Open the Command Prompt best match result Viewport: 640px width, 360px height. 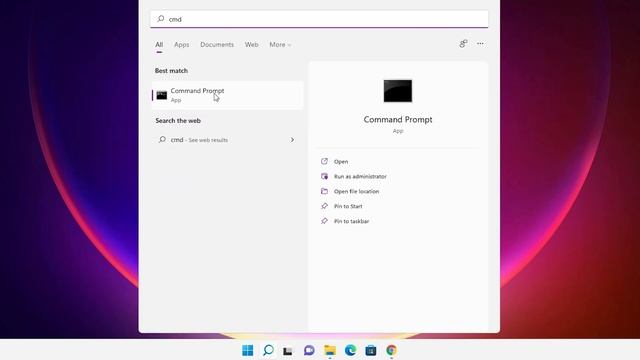point(228,95)
